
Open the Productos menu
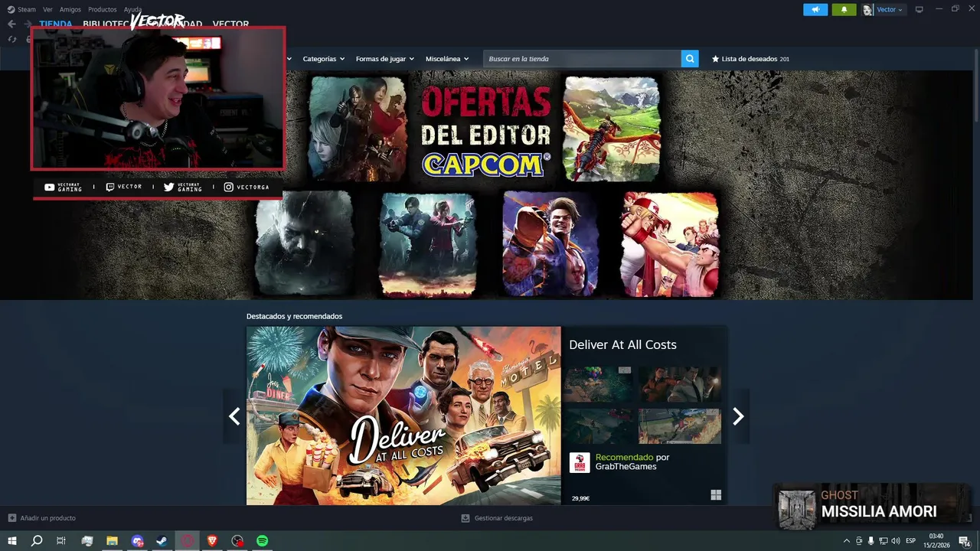tap(102, 9)
